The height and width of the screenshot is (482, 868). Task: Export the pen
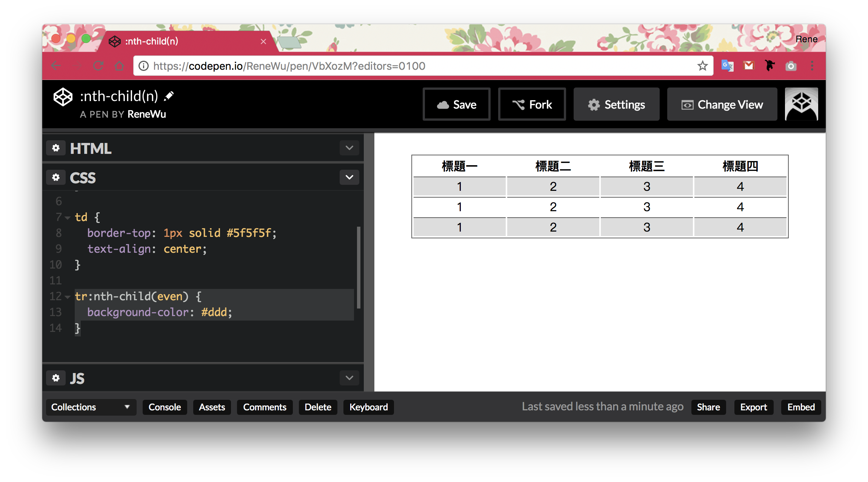(754, 407)
